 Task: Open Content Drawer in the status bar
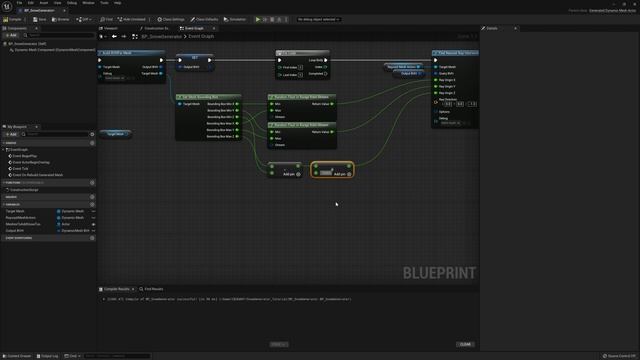pos(17,356)
